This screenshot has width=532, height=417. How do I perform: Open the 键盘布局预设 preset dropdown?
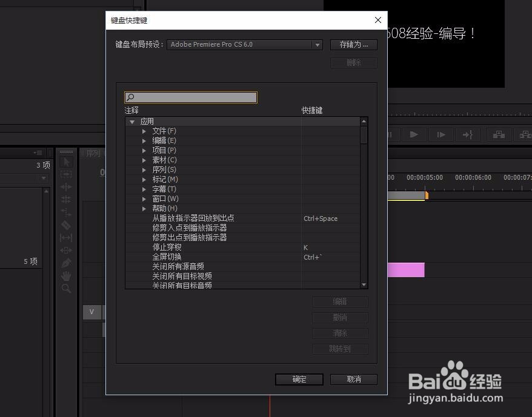tap(245, 44)
